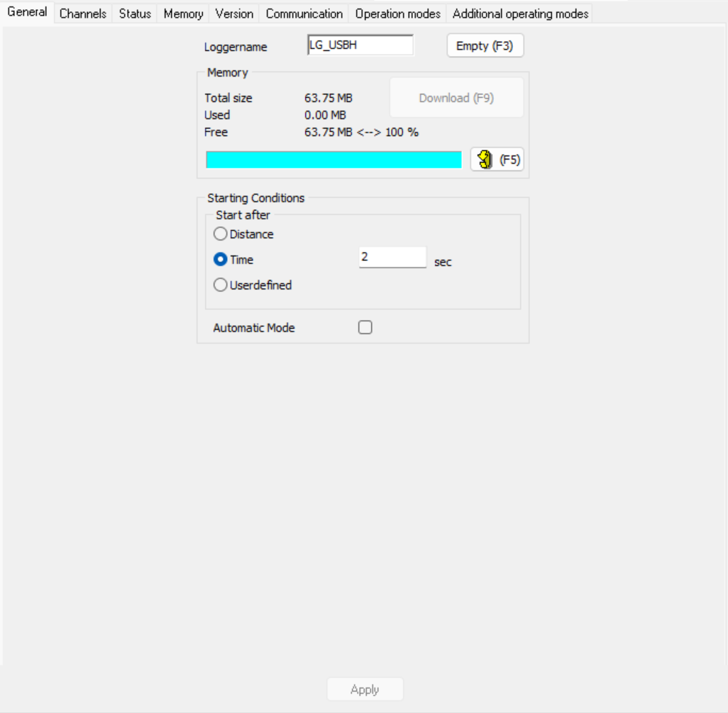Enable the Automatic Mode checkbox
The image size is (728, 713).
365,328
